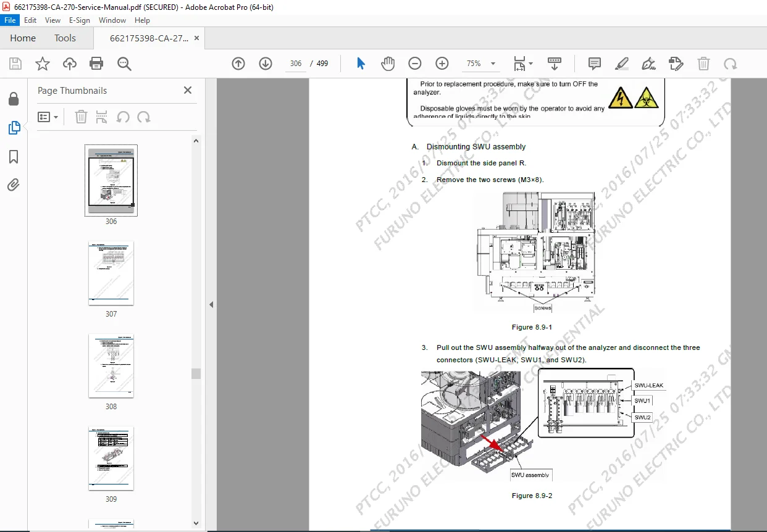
Task: Open the fit page options icon
Action: pos(523,64)
